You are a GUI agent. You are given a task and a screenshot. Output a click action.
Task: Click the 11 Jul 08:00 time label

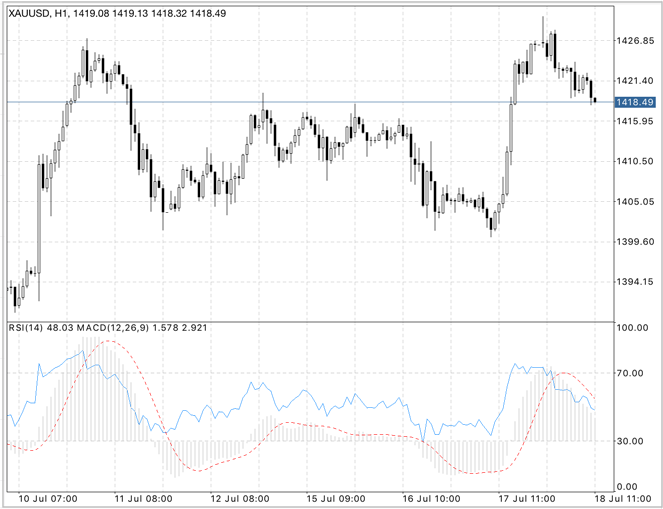click(x=143, y=499)
